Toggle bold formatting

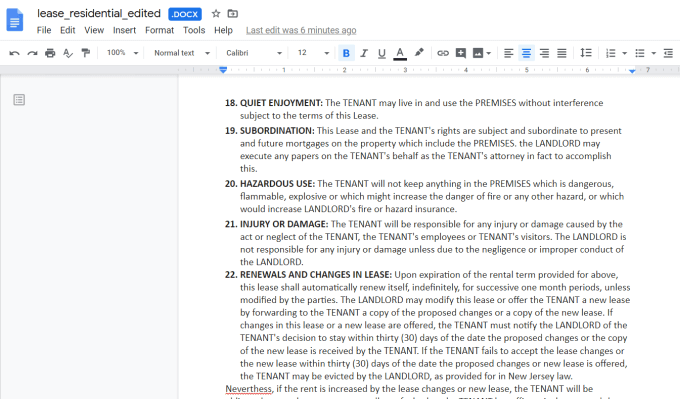coord(346,53)
